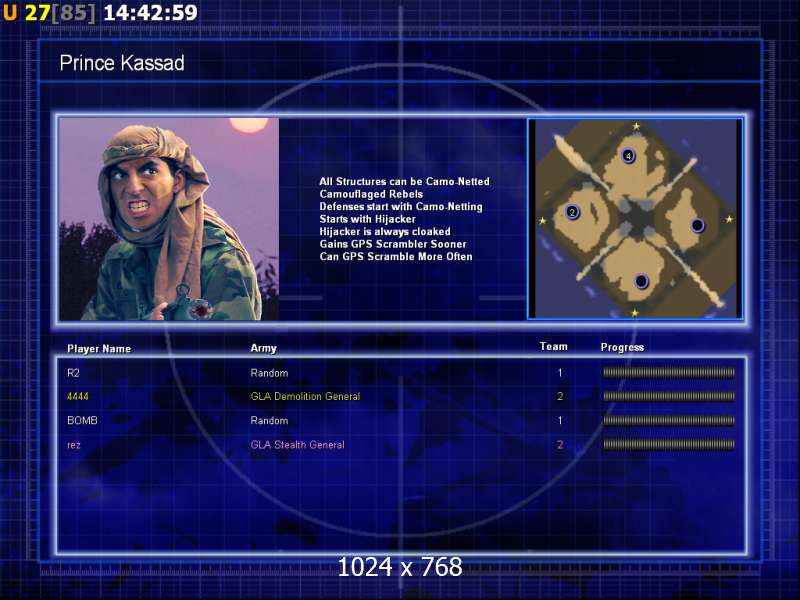Click the Team column header
800x600 pixels.
point(553,347)
